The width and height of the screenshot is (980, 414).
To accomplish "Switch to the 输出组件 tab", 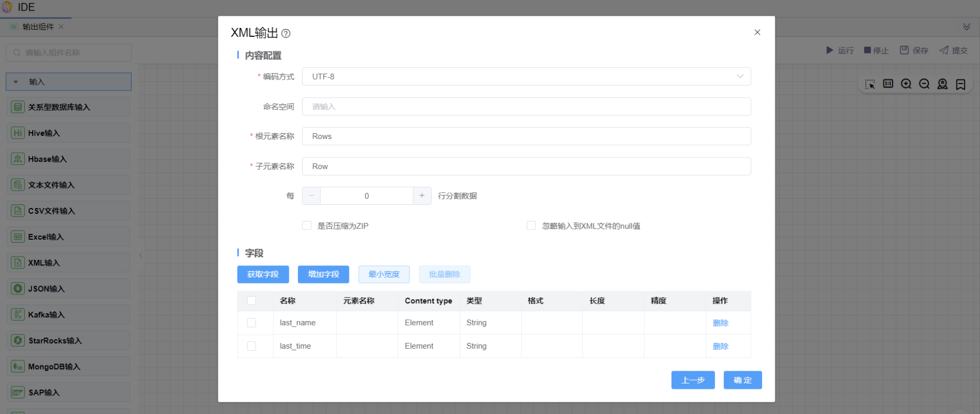I will (38, 27).
